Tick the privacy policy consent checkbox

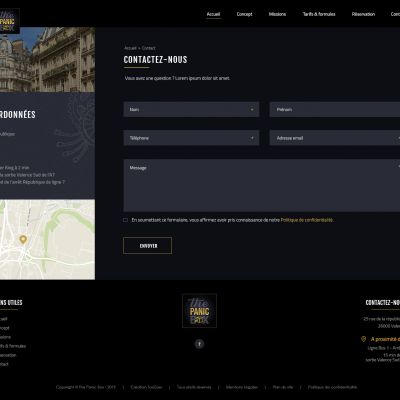[125, 220]
